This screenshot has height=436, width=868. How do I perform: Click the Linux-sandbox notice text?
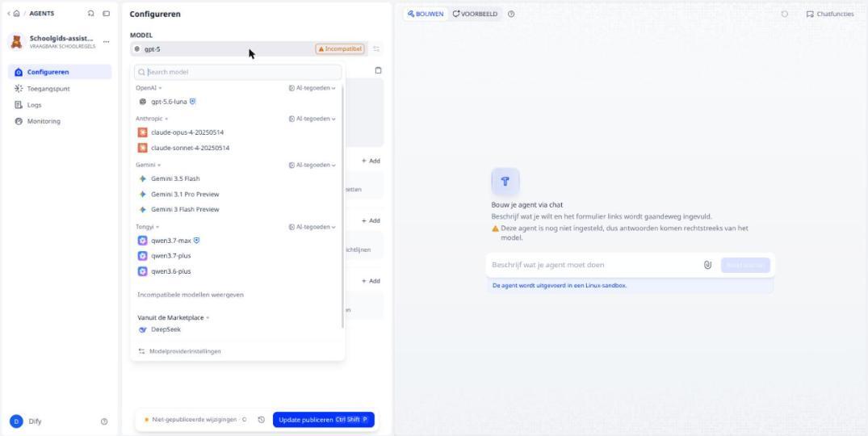click(x=559, y=286)
